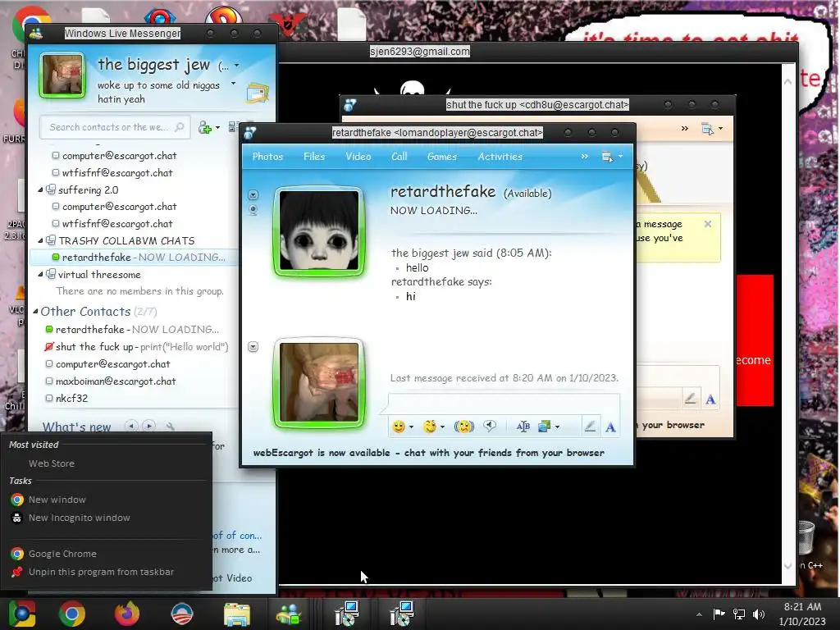This screenshot has height=630, width=840.
Task: Switch to handwriting pen mode in front chat
Action: (x=590, y=427)
